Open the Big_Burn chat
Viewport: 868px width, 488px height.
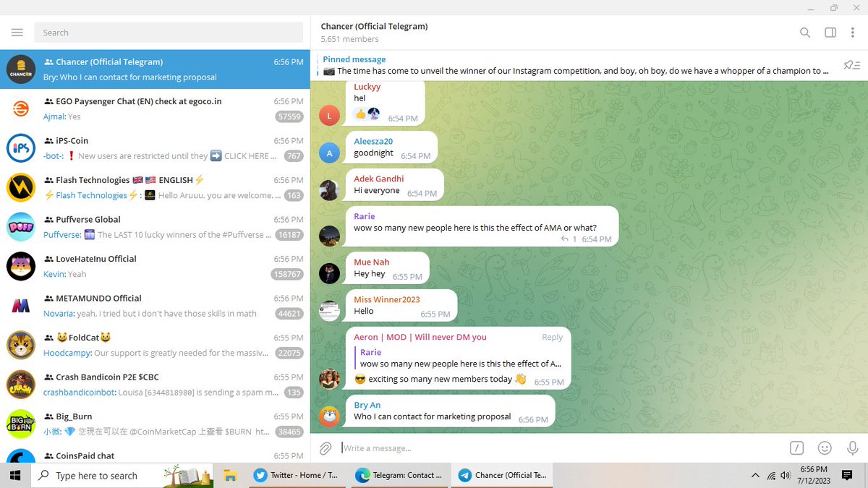[155, 424]
